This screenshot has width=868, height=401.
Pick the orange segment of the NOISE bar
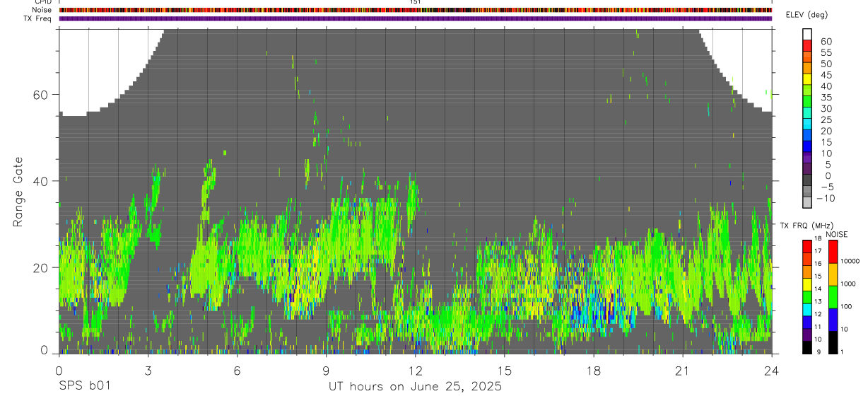coord(833,274)
